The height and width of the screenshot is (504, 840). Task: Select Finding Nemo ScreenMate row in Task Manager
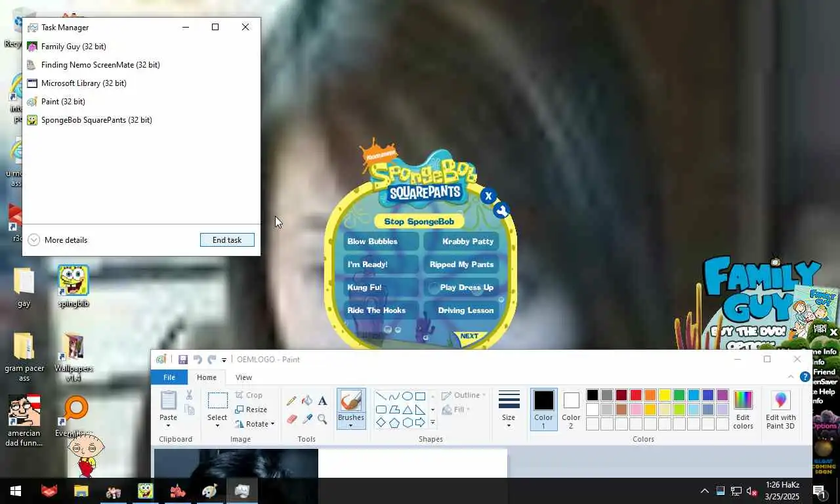[x=141, y=65]
